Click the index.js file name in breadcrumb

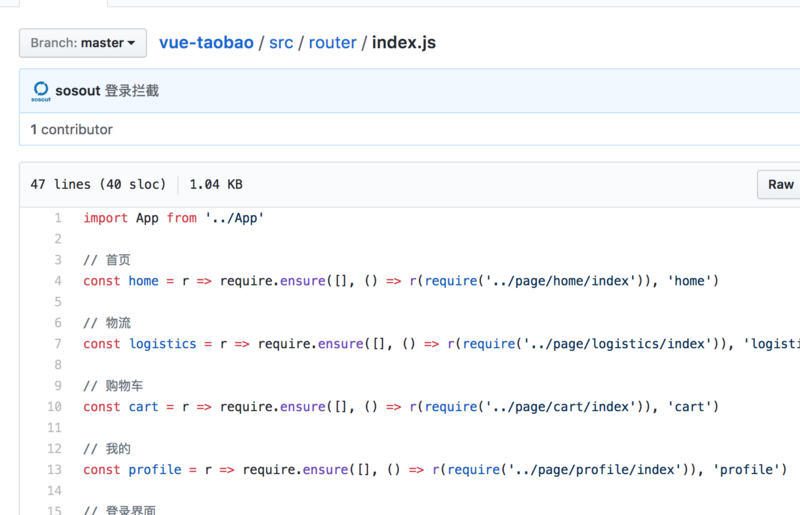click(x=404, y=43)
